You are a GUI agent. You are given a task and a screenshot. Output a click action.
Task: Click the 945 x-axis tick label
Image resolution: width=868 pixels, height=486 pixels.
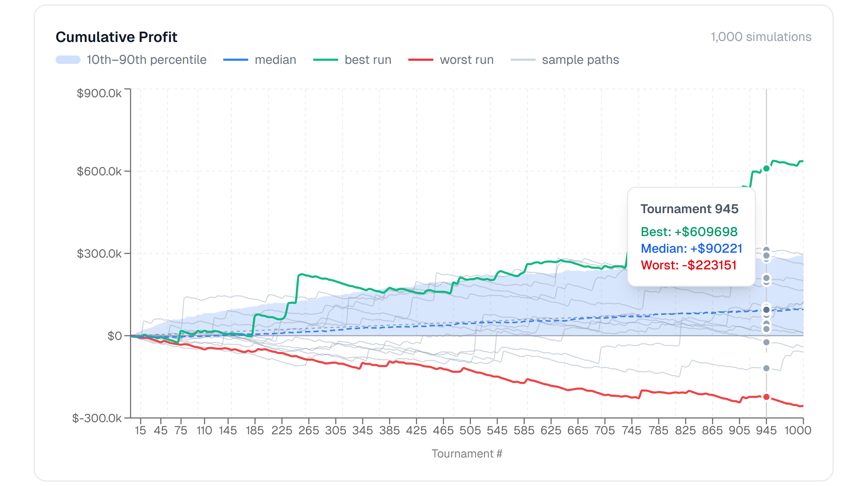(x=766, y=430)
